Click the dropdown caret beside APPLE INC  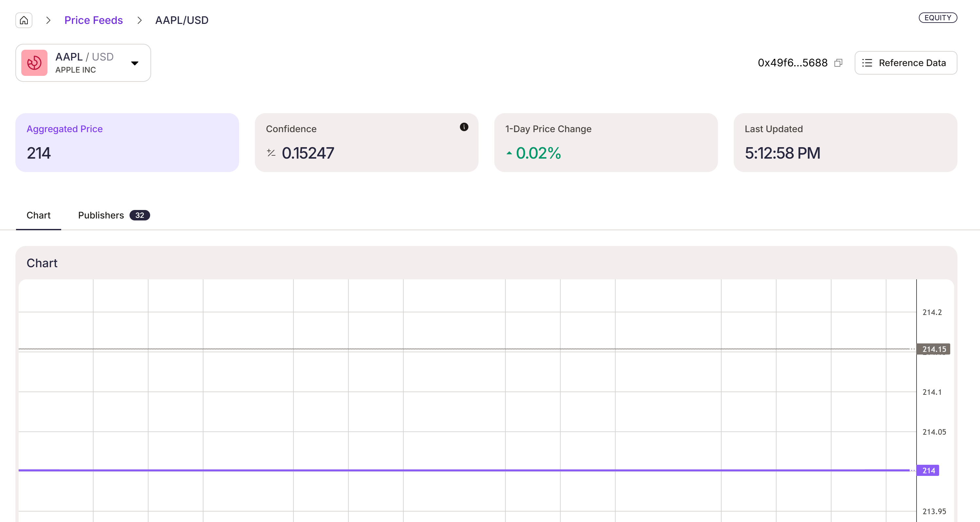click(x=135, y=63)
